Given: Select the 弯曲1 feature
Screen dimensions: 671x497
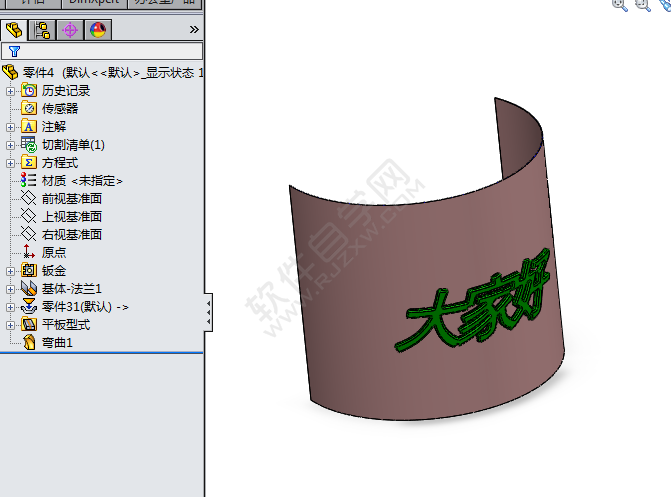Looking at the screenshot, I should tap(57, 343).
